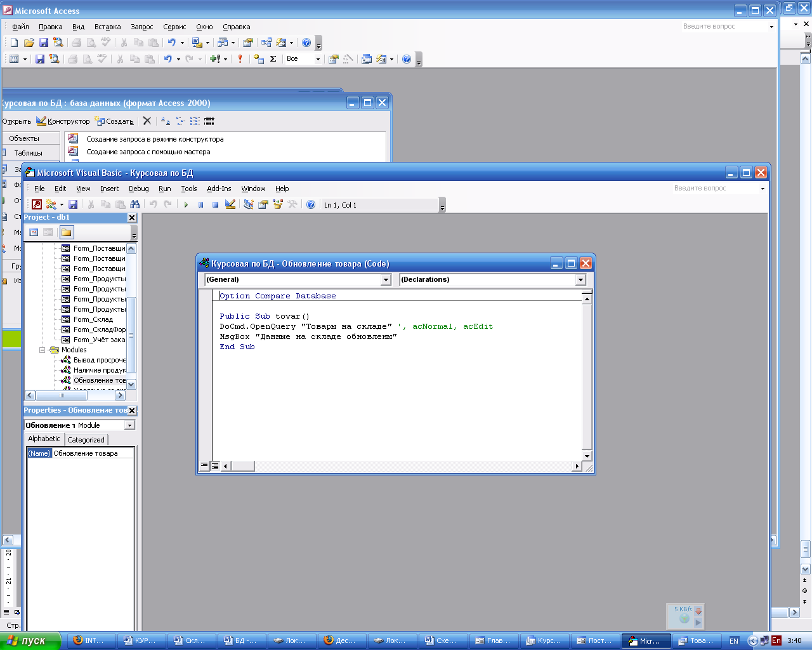Open the Сервис menu in Access
Screen dimensions: 812x650
coord(174,27)
